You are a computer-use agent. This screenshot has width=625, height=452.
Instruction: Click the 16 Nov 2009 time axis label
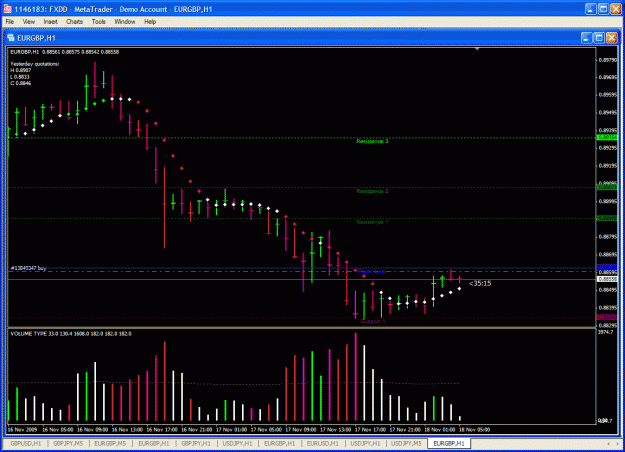click(22, 430)
